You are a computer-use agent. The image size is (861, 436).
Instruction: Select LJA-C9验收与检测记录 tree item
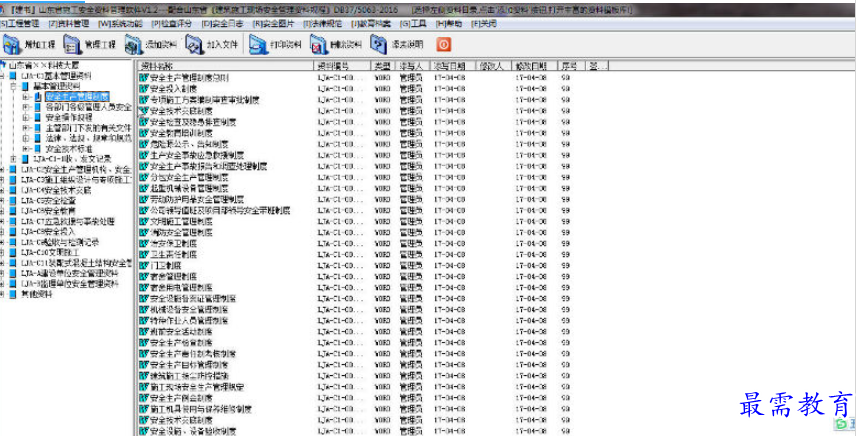[x=60, y=242]
